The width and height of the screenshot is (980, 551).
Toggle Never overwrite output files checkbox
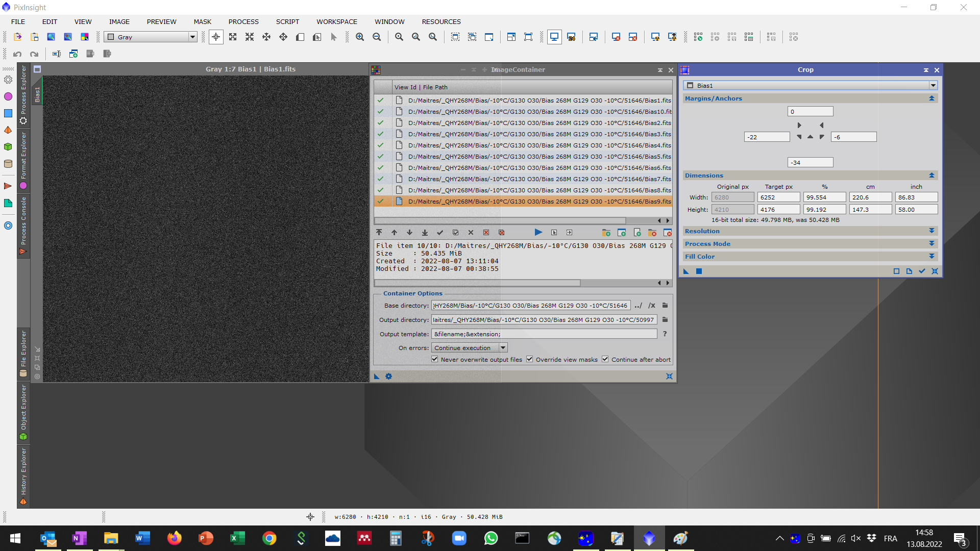click(x=434, y=359)
